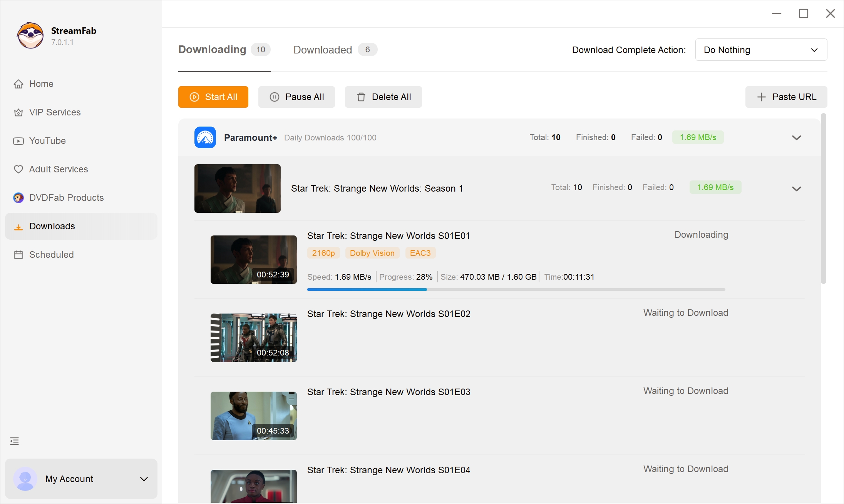
Task: Open DVDFab Products section
Action: pyautogui.click(x=66, y=197)
